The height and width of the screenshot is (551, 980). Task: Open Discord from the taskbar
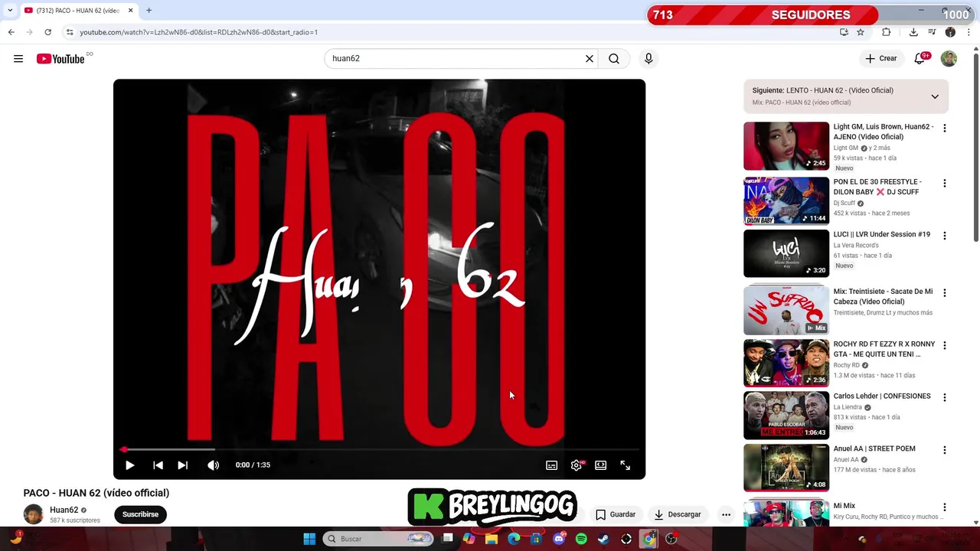[x=559, y=539]
